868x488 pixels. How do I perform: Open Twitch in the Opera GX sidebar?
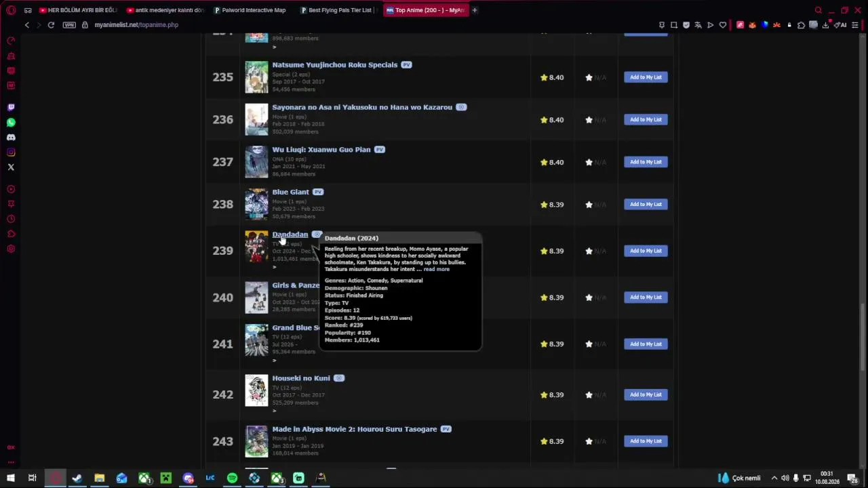pos(11,107)
